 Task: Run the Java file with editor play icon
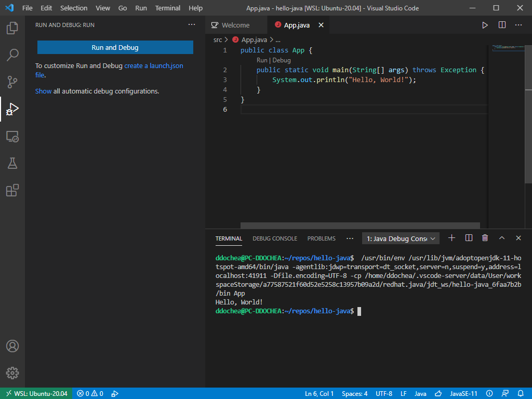coord(485,25)
